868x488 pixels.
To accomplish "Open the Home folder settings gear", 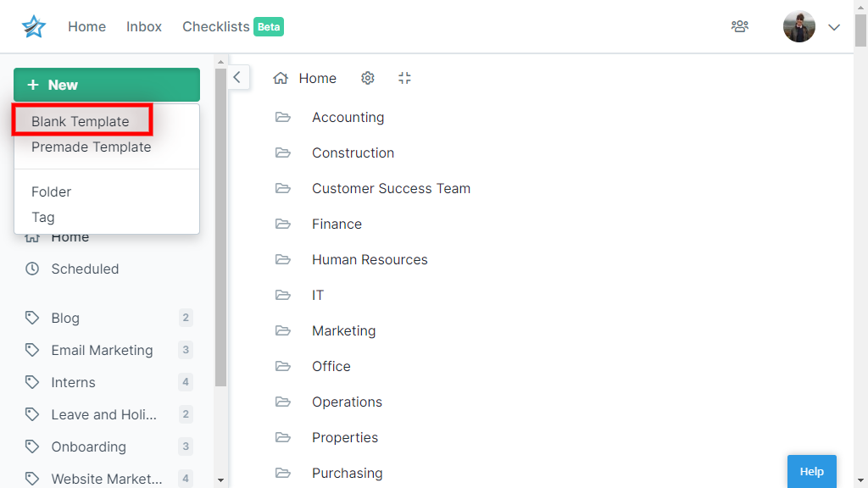I will (x=368, y=78).
